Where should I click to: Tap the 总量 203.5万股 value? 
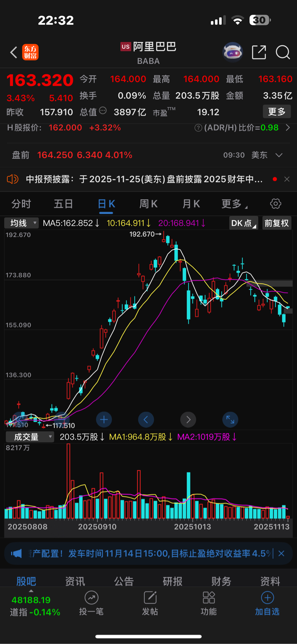click(x=197, y=96)
